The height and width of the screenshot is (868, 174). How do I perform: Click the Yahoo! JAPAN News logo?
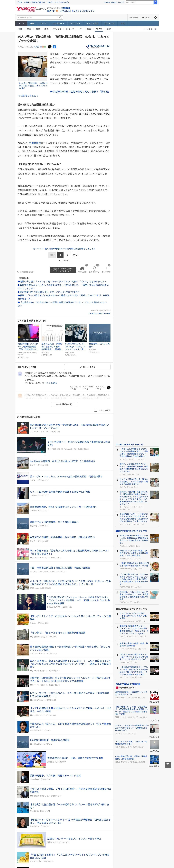[x=31, y=9]
